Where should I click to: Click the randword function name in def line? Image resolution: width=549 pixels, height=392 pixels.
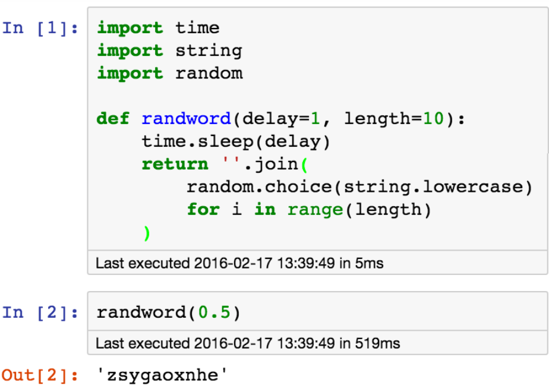pos(186,119)
